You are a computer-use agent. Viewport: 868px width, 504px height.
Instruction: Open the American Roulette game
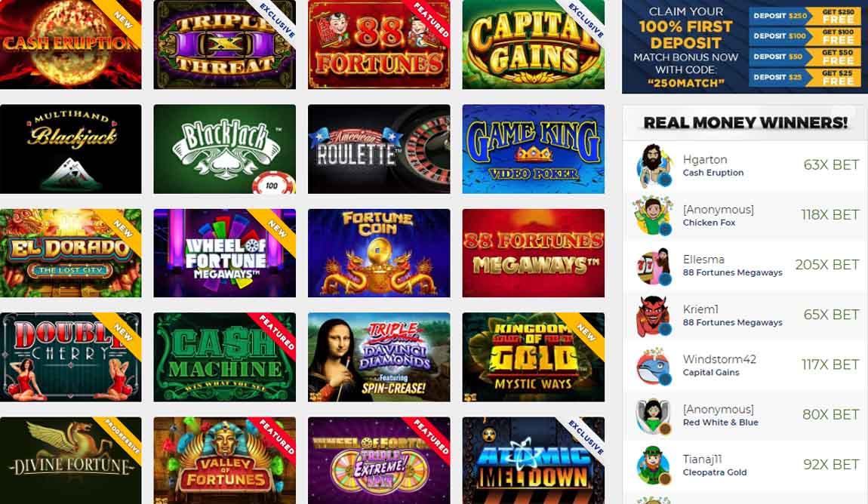tap(379, 149)
